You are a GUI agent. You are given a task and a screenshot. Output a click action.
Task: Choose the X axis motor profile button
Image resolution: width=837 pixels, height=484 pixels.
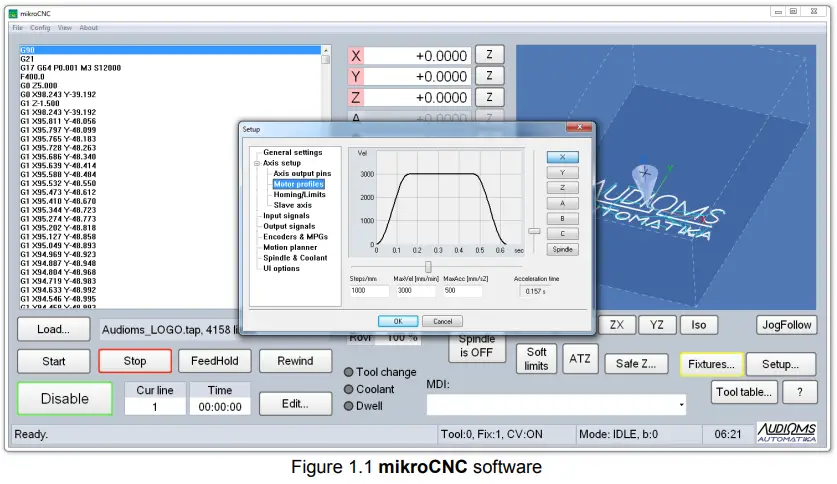click(563, 157)
